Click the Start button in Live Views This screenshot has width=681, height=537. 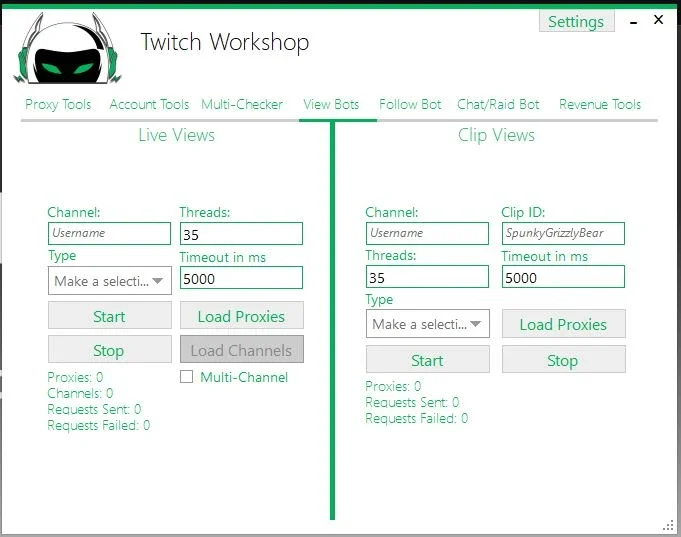point(109,316)
